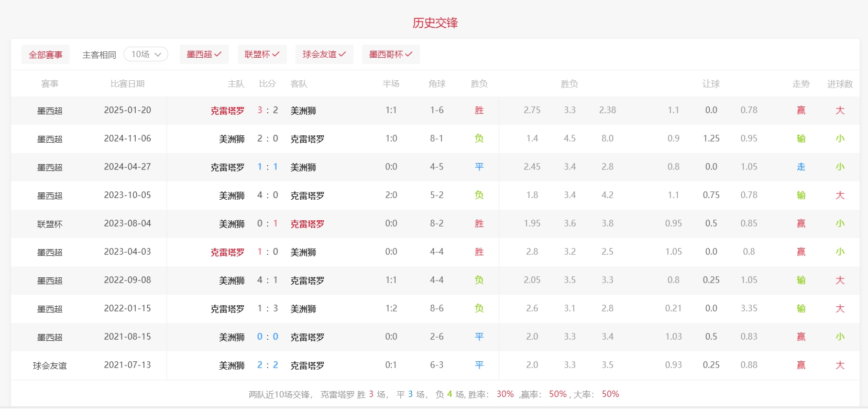Toggle the 球会友谊 filter checkbox
868x409 pixels.
pos(324,55)
